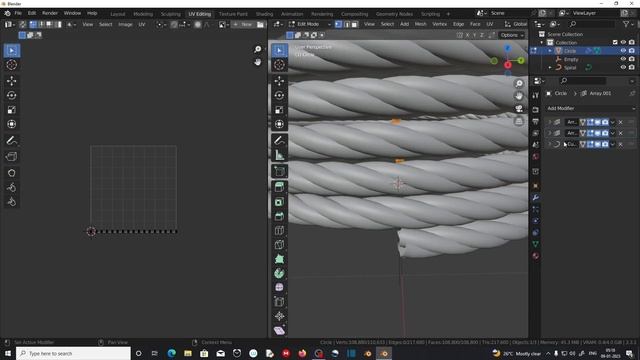Viewport: 640px width, 360px height.
Task: Switch to the Layout workspace tab
Action: (x=118, y=14)
